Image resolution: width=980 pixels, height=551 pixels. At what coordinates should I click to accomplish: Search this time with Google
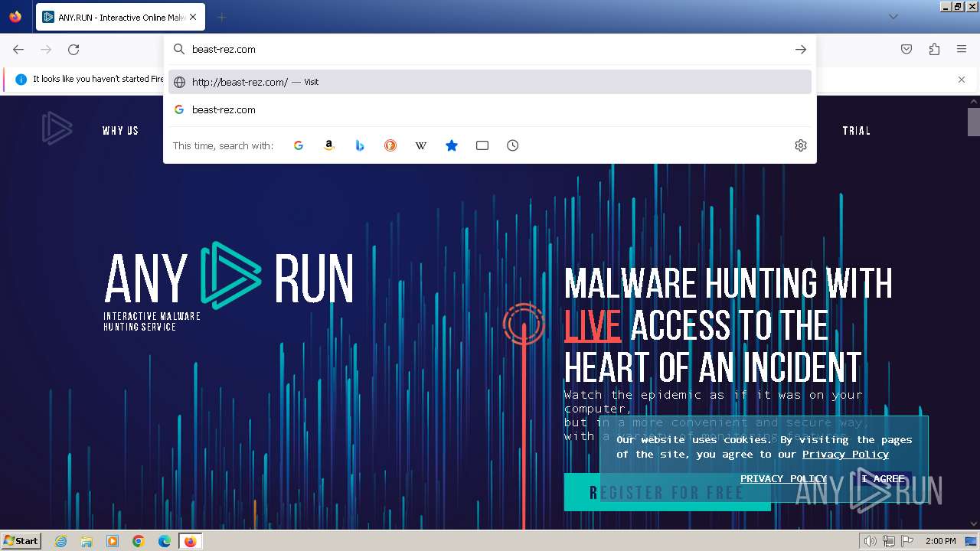click(x=299, y=145)
